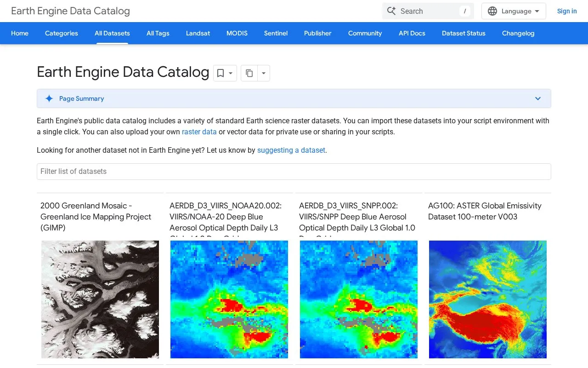588x368 pixels.
Task: Click the AG100 ASTER Global Emissivity title
Action: click(485, 211)
